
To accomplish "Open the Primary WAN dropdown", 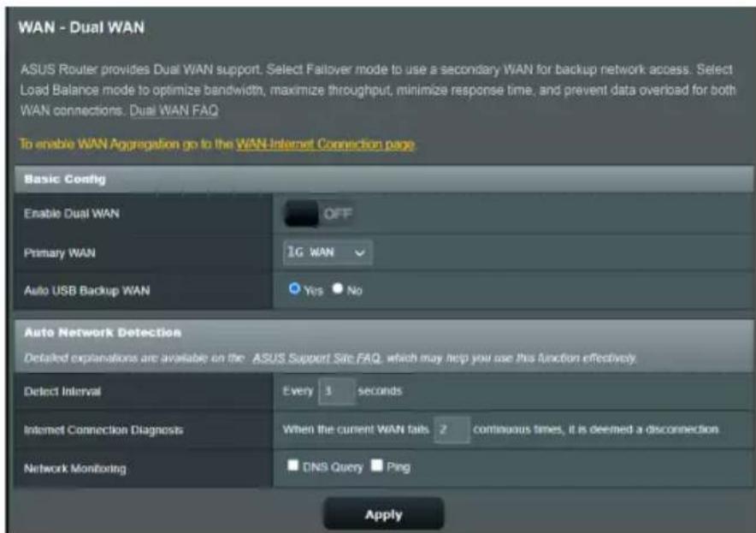I will 328,252.
